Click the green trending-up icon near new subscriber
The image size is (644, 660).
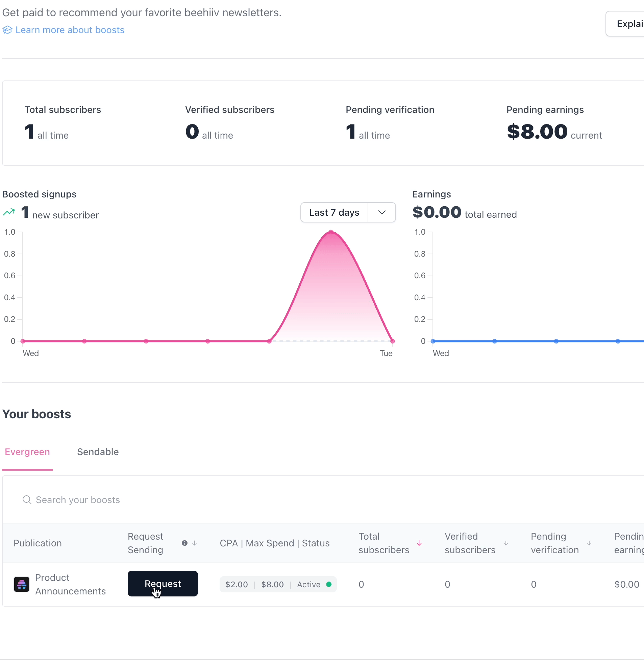(x=9, y=212)
